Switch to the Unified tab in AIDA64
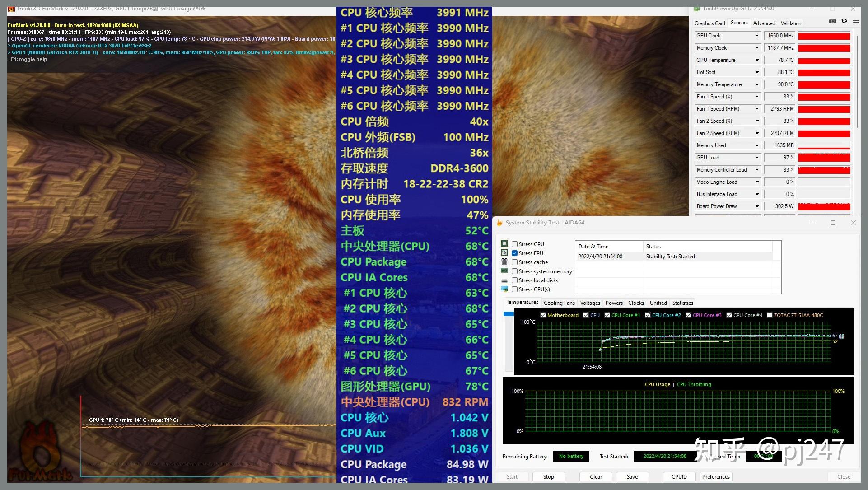Viewport: 868px width, 490px height. pyautogui.click(x=658, y=303)
